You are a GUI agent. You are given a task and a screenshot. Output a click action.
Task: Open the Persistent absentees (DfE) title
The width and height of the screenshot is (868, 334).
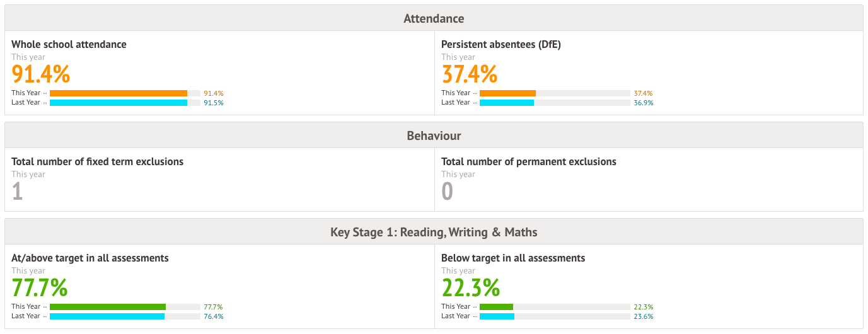click(x=501, y=45)
